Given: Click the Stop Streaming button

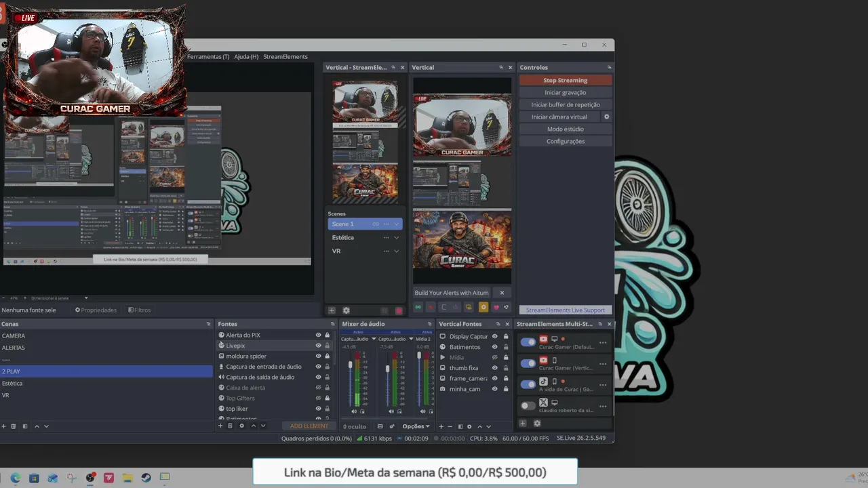Looking at the screenshot, I should tap(566, 80).
